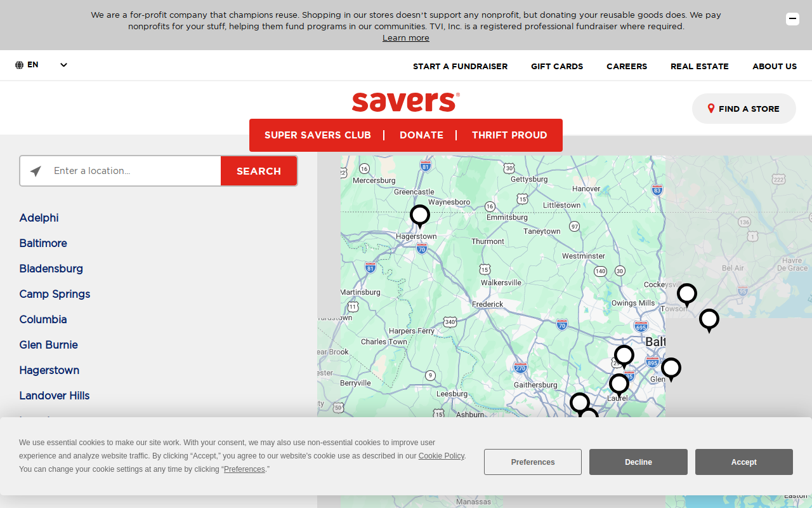Viewport: 812px width, 508px height.
Task: Collapse the top banner with minus icon
Action: pyautogui.click(x=792, y=19)
